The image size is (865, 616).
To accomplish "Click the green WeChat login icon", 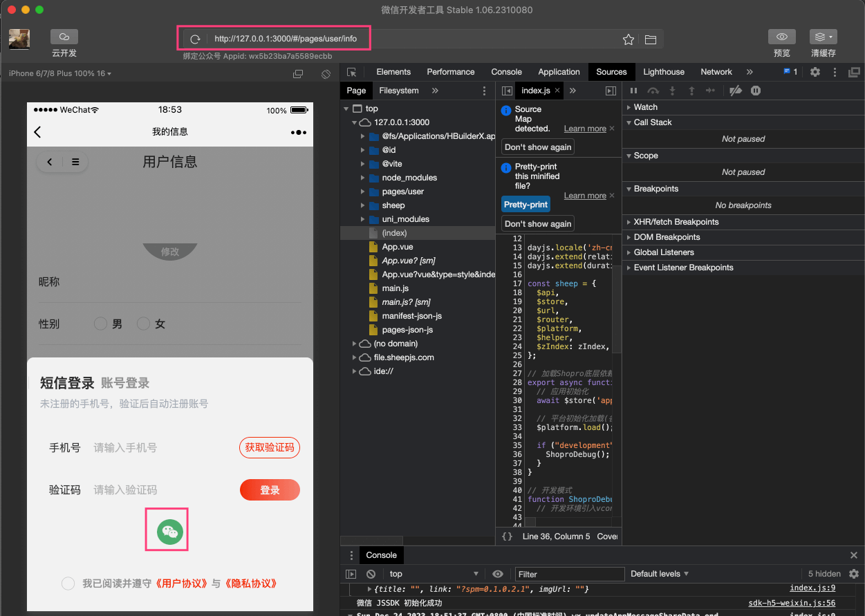I will coord(170,531).
